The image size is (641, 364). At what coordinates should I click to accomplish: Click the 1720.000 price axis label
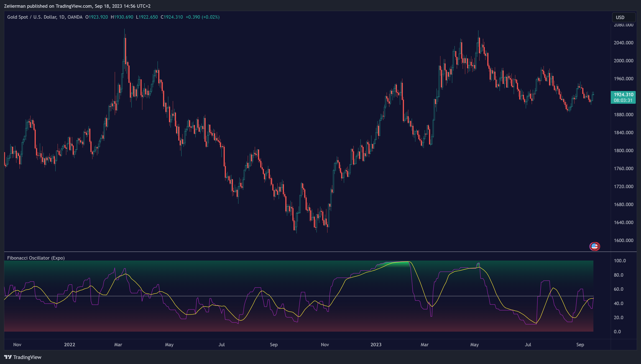(x=623, y=187)
